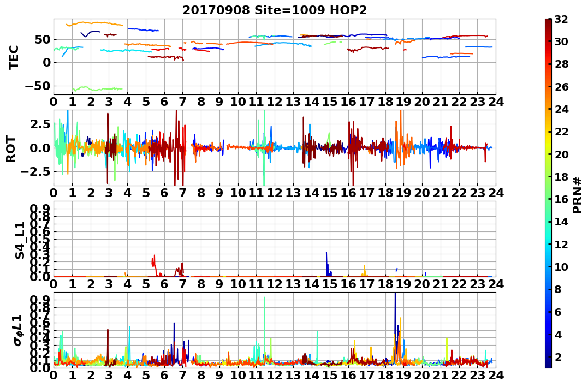Click colorbar tick label 16
This screenshot has width=588, height=387.
tap(561, 199)
